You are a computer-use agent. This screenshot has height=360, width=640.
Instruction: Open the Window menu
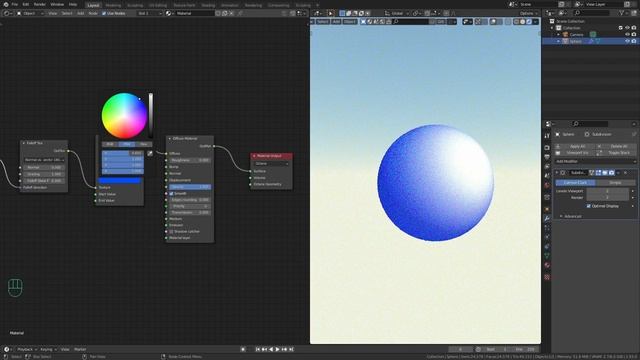coord(57,4)
